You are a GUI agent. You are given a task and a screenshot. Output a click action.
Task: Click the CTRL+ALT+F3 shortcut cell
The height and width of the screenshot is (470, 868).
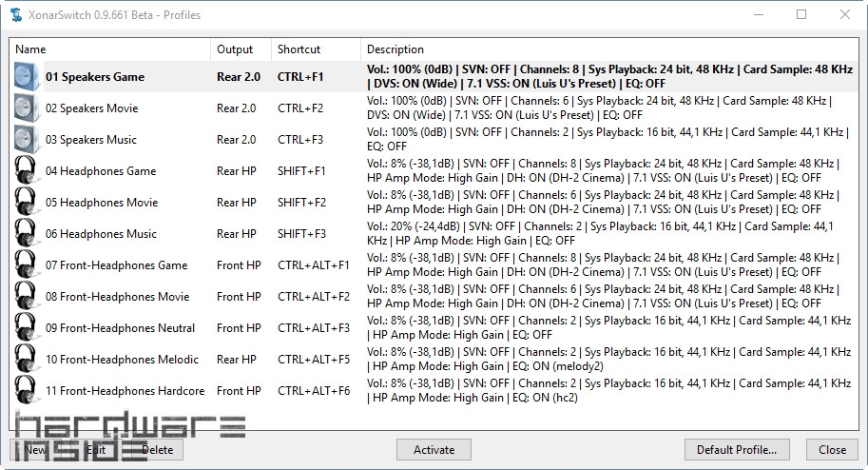pos(314,328)
